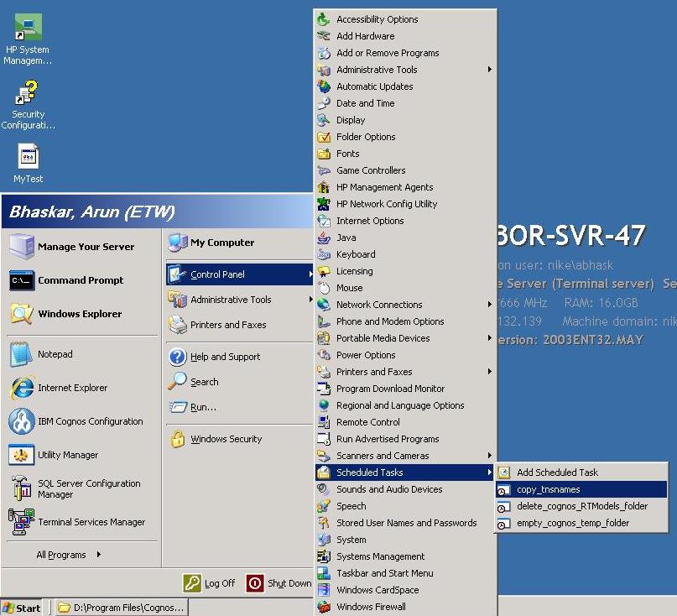Click the Utility Manager icon
This screenshot has height=616, width=677.
[21, 455]
